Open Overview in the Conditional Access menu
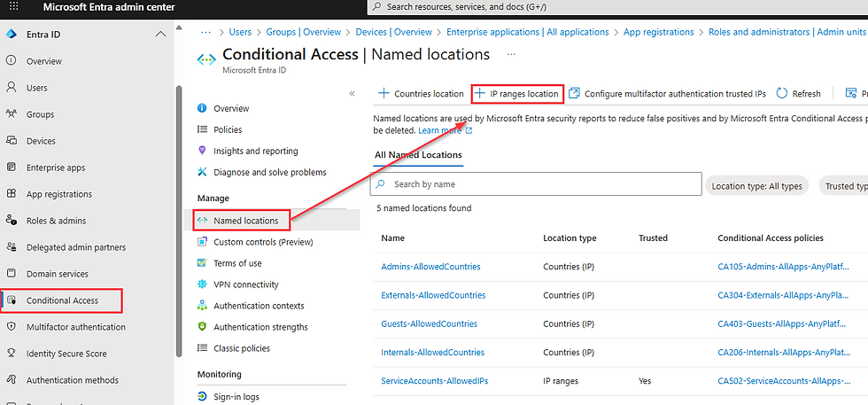This screenshot has height=405, width=868. point(231,108)
